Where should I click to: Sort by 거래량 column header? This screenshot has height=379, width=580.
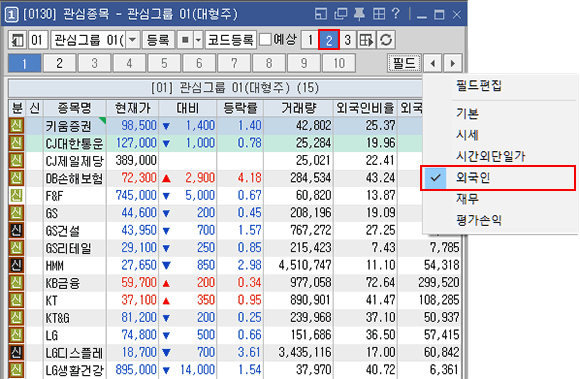click(299, 108)
